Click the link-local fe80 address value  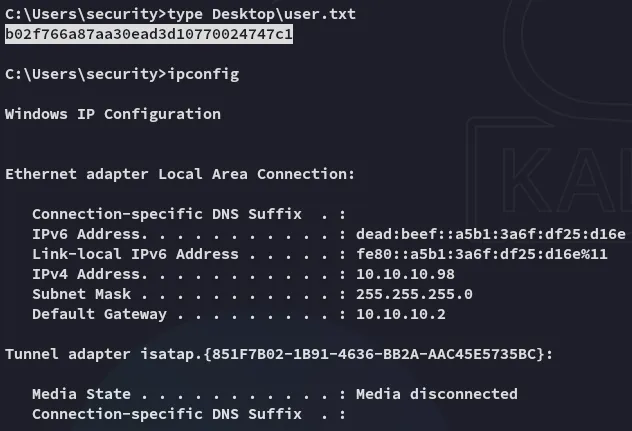(x=482, y=254)
